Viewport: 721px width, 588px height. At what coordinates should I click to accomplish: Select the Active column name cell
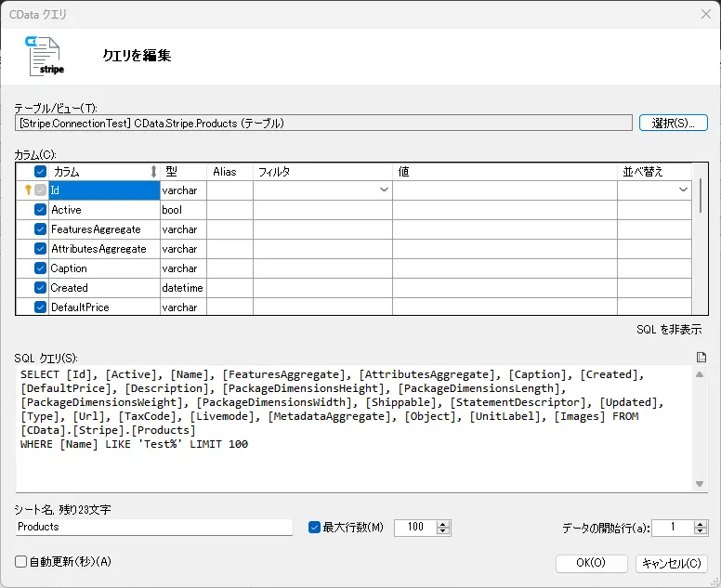click(x=104, y=210)
